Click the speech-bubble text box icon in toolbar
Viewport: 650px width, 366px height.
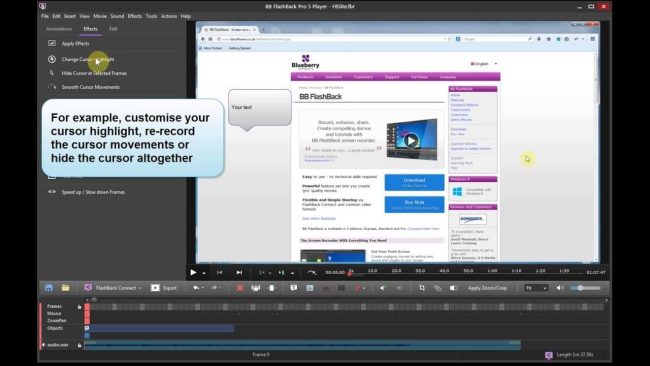coord(293,288)
